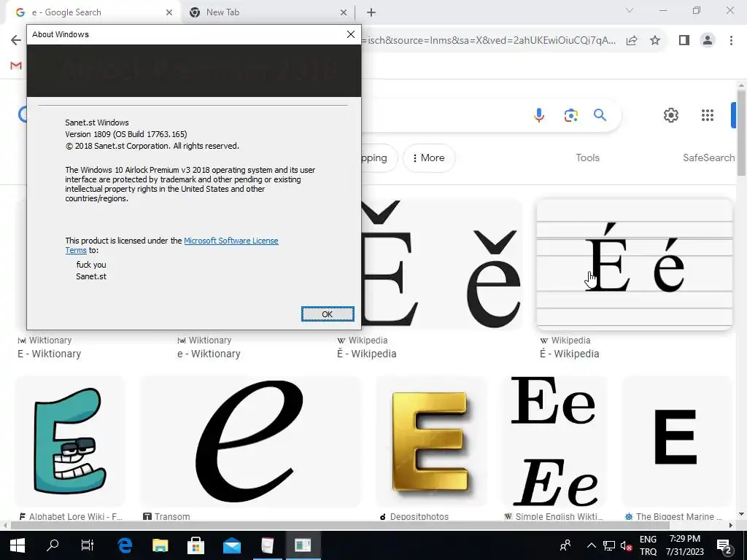
Task: Open the E - Wiktionary result link
Action: point(49,354)
